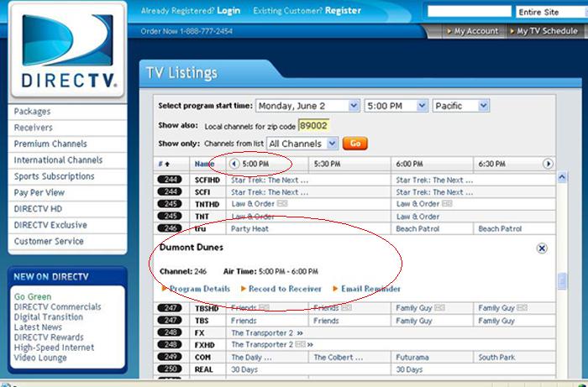Open Receivers in sidebar menu

[33, 128]
